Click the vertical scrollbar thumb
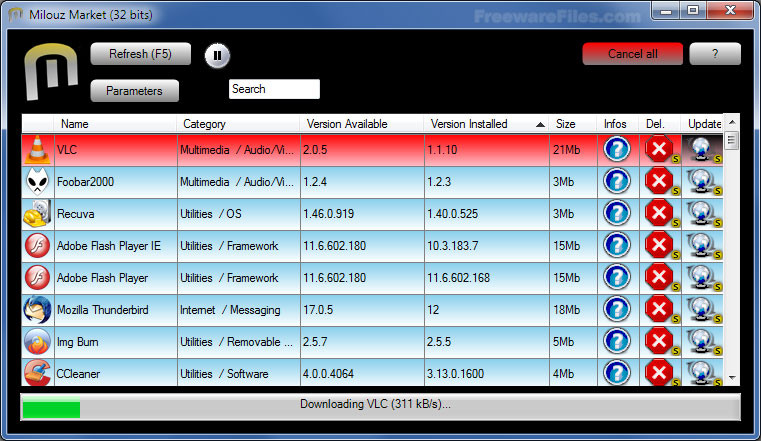 click(x=732, y=141)
